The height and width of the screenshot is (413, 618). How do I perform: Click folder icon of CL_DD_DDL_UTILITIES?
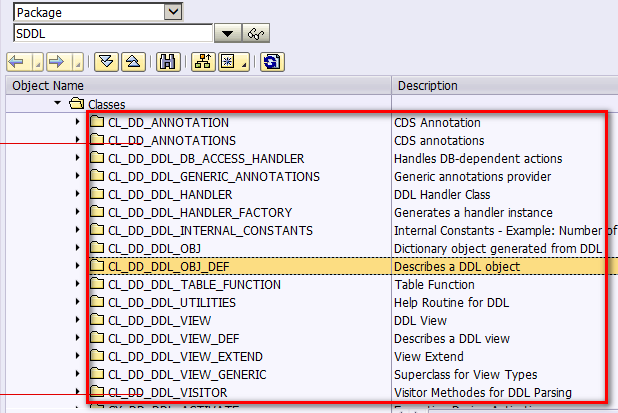pyautogui.click(x=97, y=301)
